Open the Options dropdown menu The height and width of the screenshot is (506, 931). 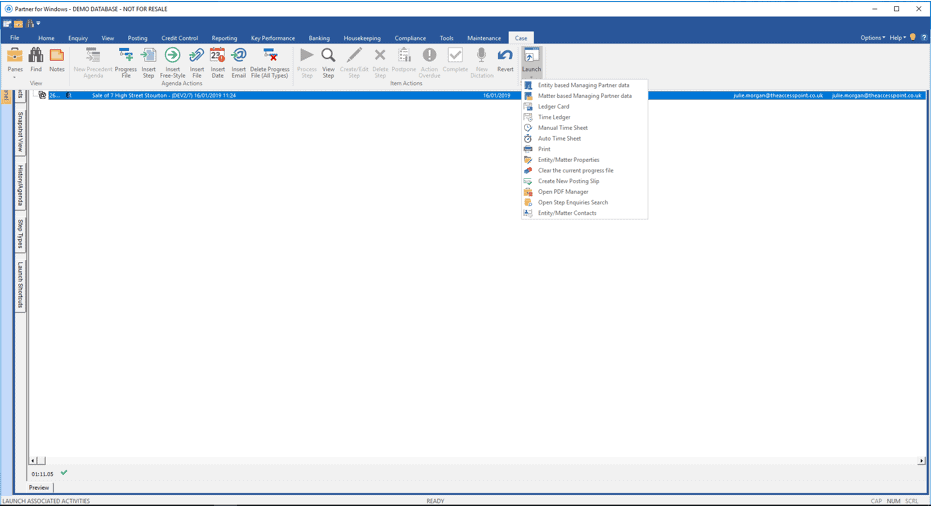(x=872, y=38)
